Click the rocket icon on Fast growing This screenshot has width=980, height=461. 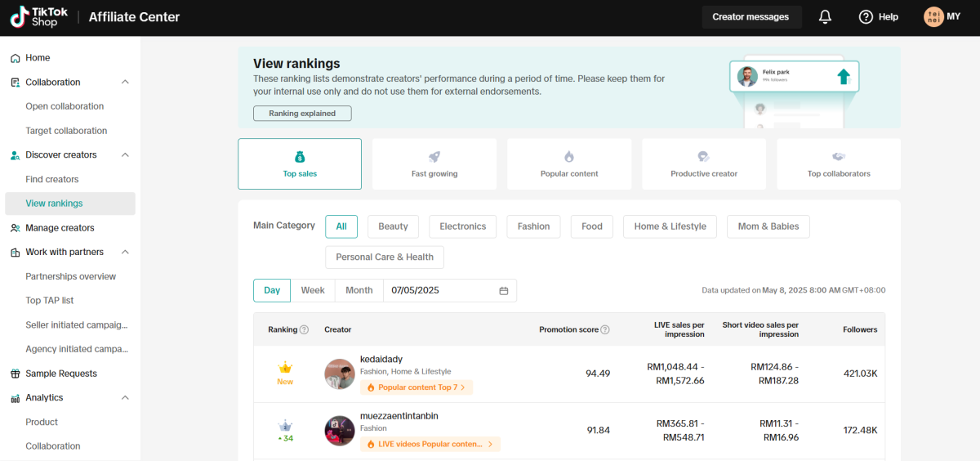434,157
